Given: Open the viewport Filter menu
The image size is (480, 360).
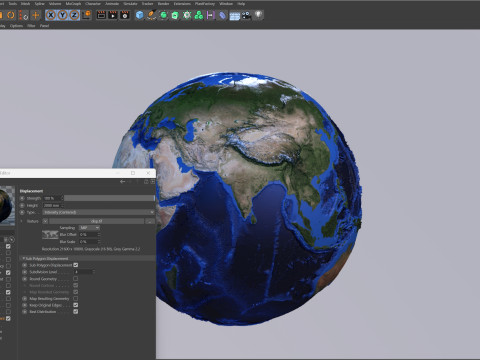Looking at the screenshot, I should tap(31, 26).
